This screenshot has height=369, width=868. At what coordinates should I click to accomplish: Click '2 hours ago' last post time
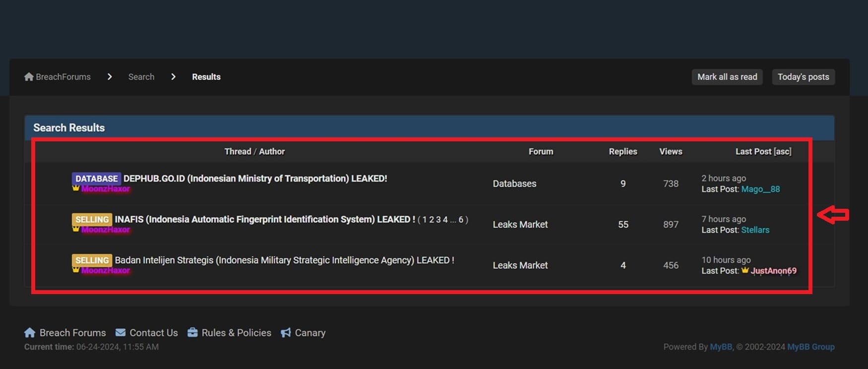click(x=724, y=178)
